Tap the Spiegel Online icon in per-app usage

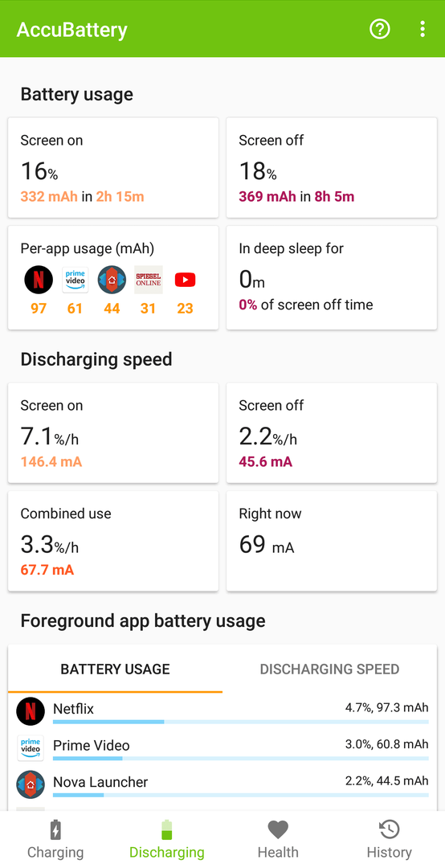click(x=149, y=280)
